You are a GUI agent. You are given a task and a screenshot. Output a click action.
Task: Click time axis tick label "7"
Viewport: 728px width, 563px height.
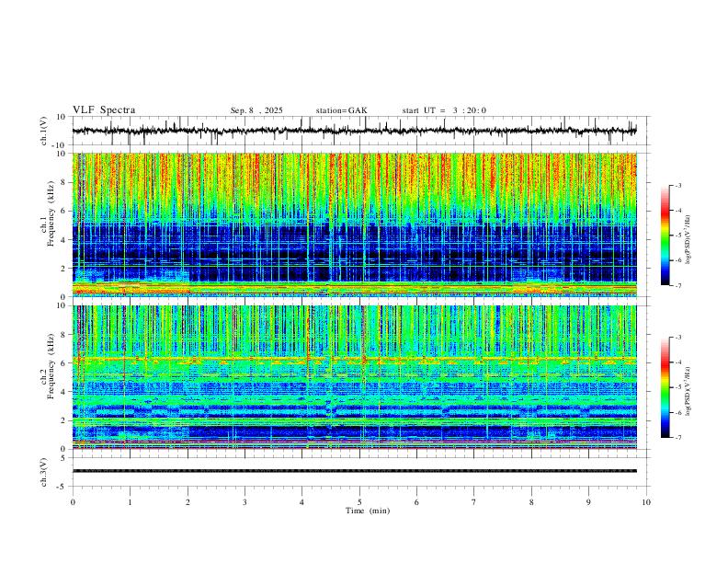[474, 502]
